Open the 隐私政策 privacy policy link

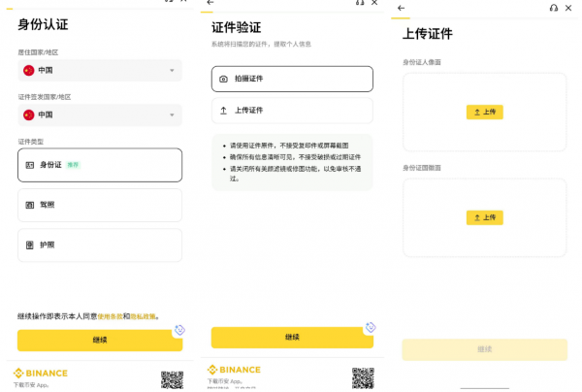point(143,316)
